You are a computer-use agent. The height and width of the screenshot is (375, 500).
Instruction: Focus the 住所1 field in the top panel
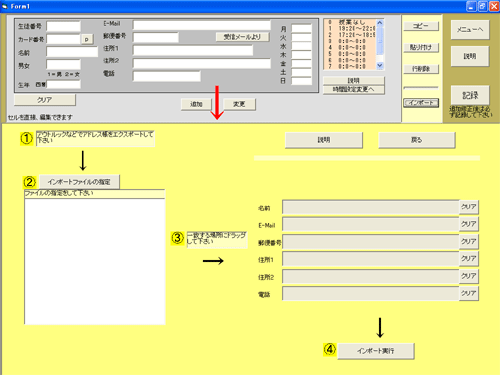[x=193, y=50]
